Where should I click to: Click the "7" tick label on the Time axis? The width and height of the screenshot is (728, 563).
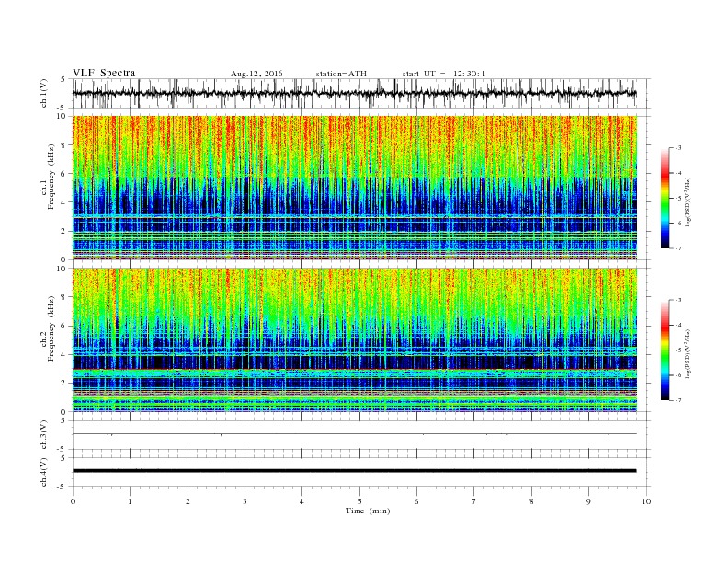point(474,501)
